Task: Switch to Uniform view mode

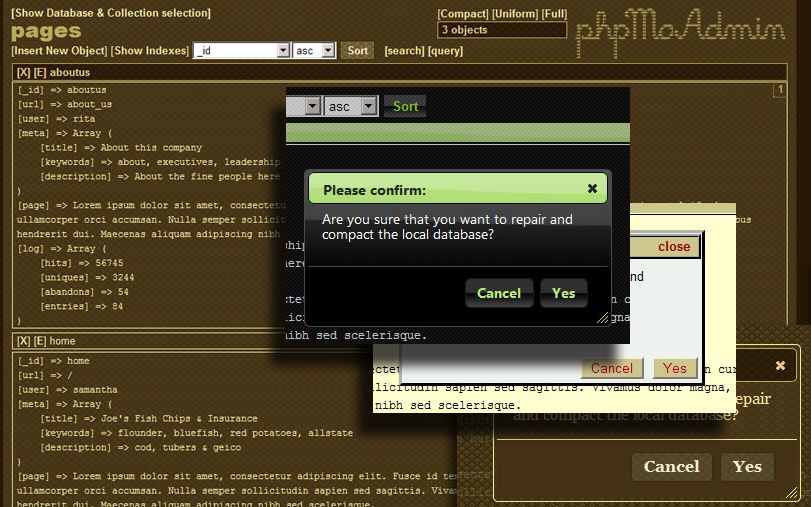Action: [x=515, y=14]
